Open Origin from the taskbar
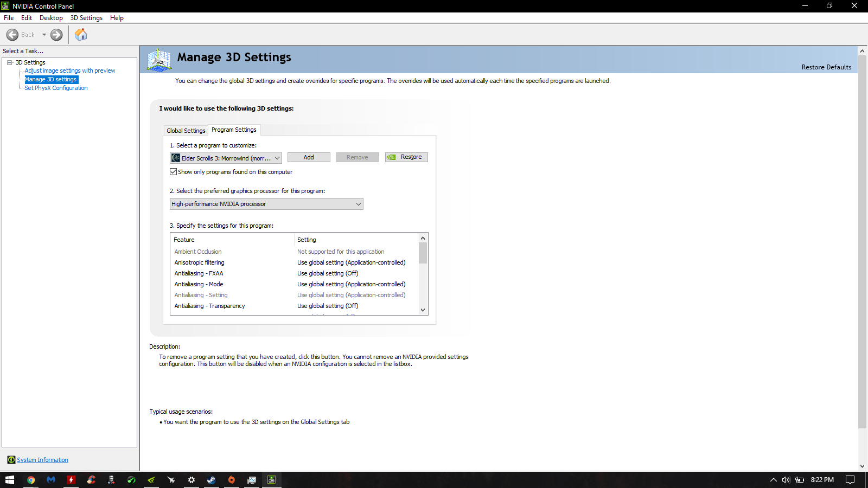Screen dimensions: 868x488 click(232, 480)
